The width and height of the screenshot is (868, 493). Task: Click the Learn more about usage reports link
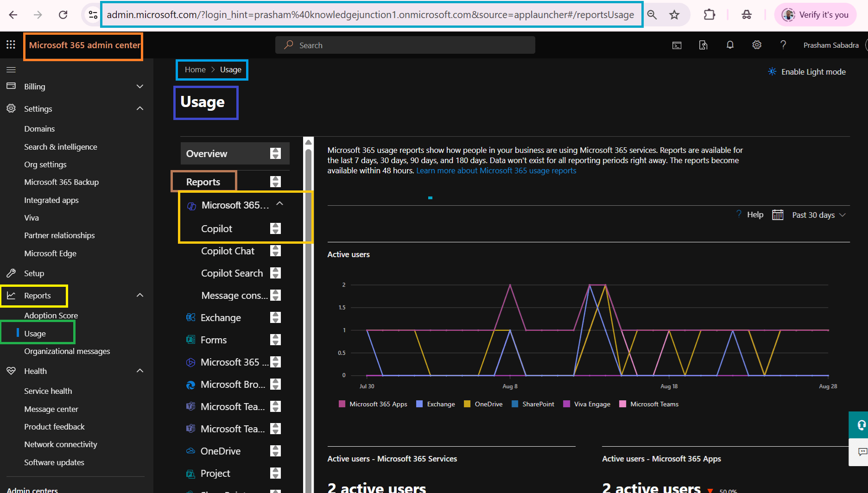(x=496, y=170)
